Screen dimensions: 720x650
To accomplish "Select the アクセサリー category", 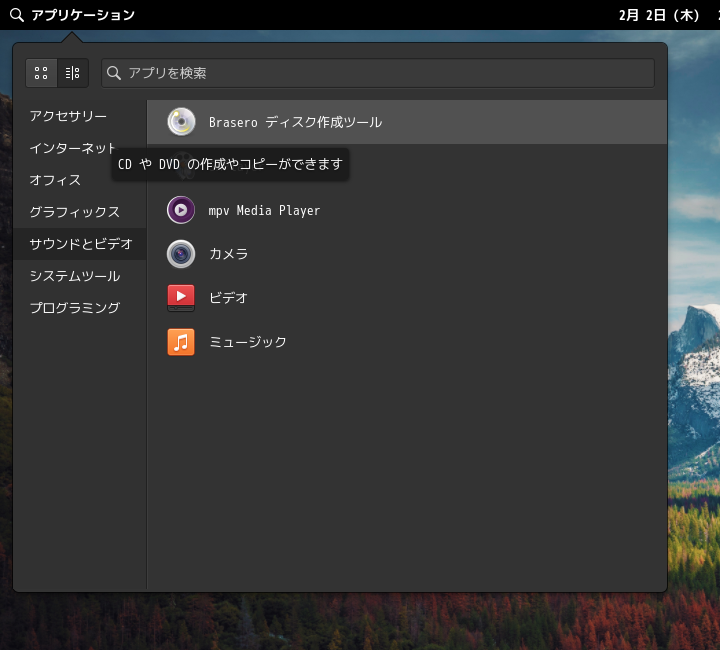I will (80, 116).
